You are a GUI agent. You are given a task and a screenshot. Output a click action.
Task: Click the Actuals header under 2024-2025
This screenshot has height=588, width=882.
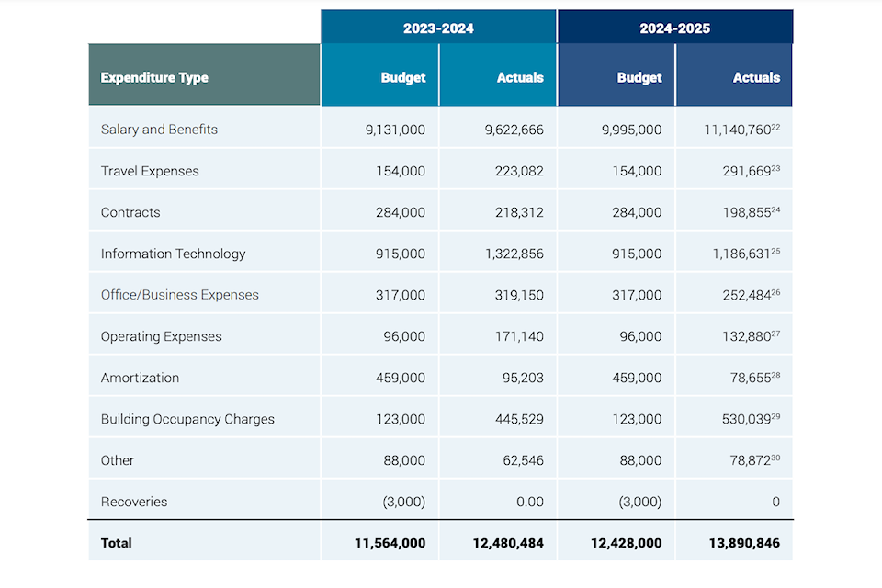(x=756, y=78)
